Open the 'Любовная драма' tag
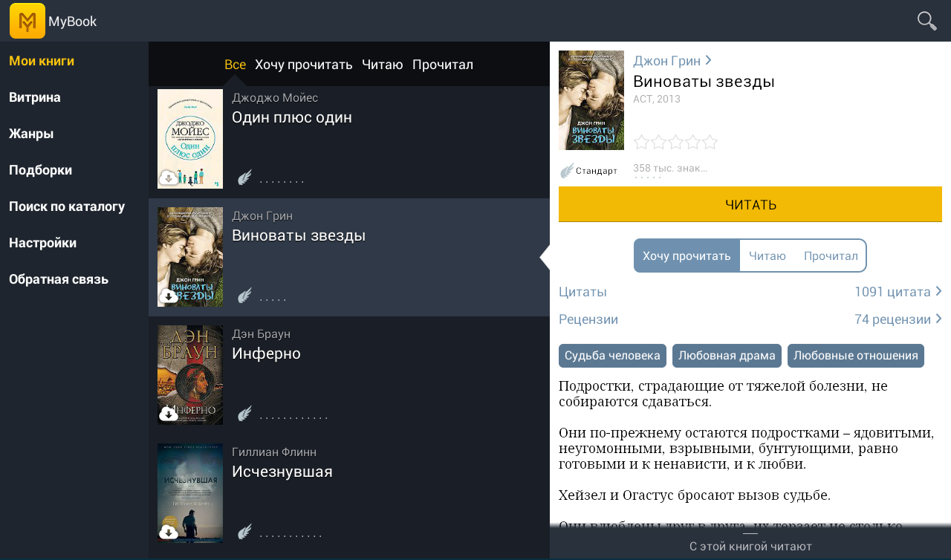951x560 pixels. 727,356
